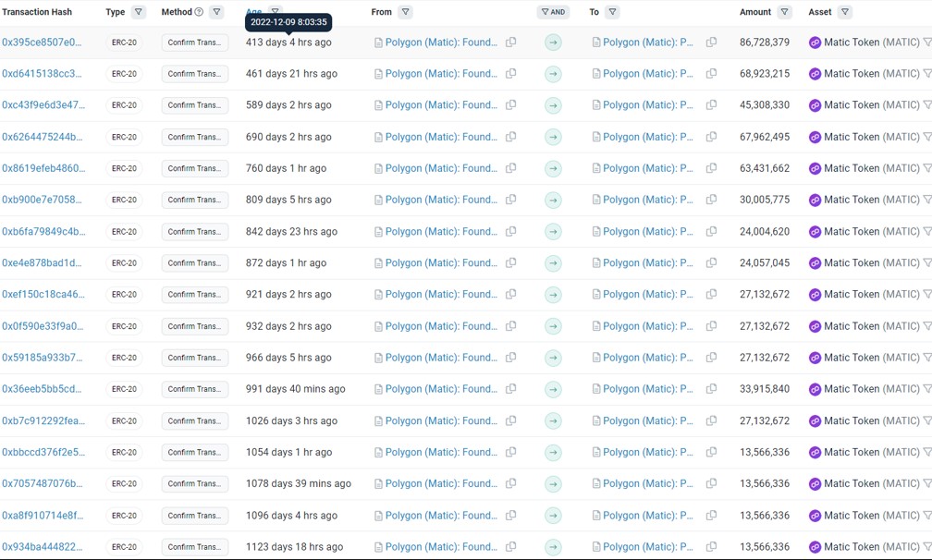Open transaction 0x395ce8507e0...

(42, 43)
